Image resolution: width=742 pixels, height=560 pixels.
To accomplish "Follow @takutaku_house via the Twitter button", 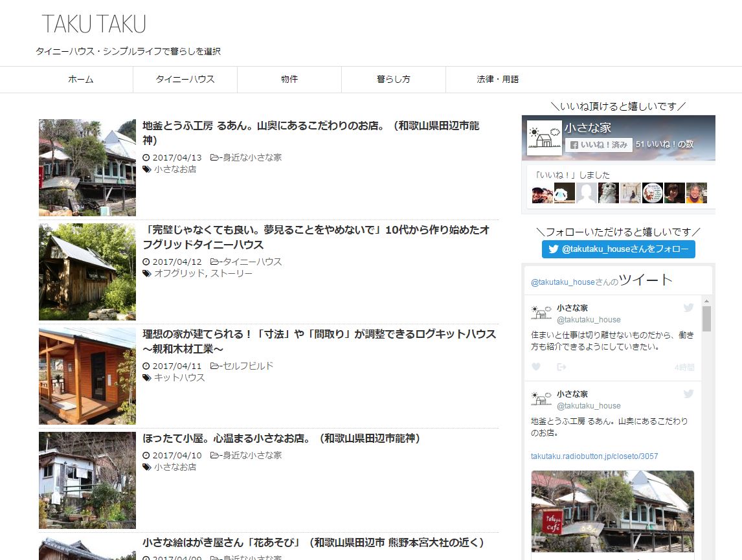I will click(618, 249).
